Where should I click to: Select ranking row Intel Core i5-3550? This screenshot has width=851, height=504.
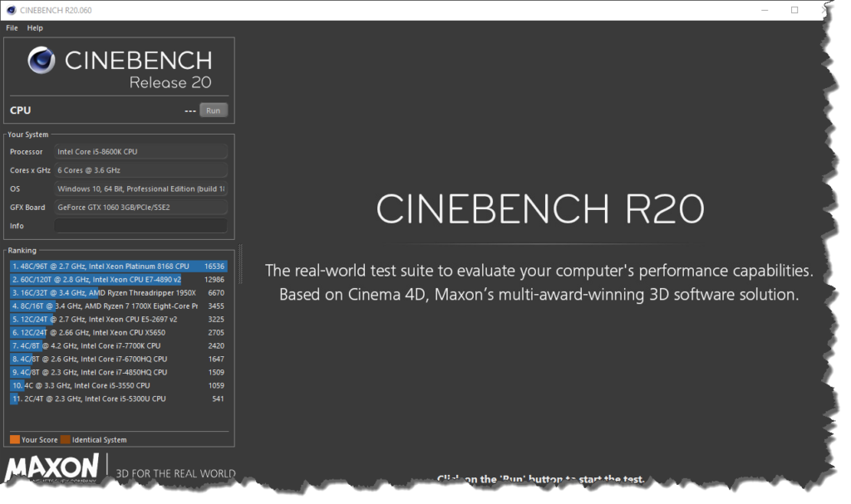click(x=118, y=386)
